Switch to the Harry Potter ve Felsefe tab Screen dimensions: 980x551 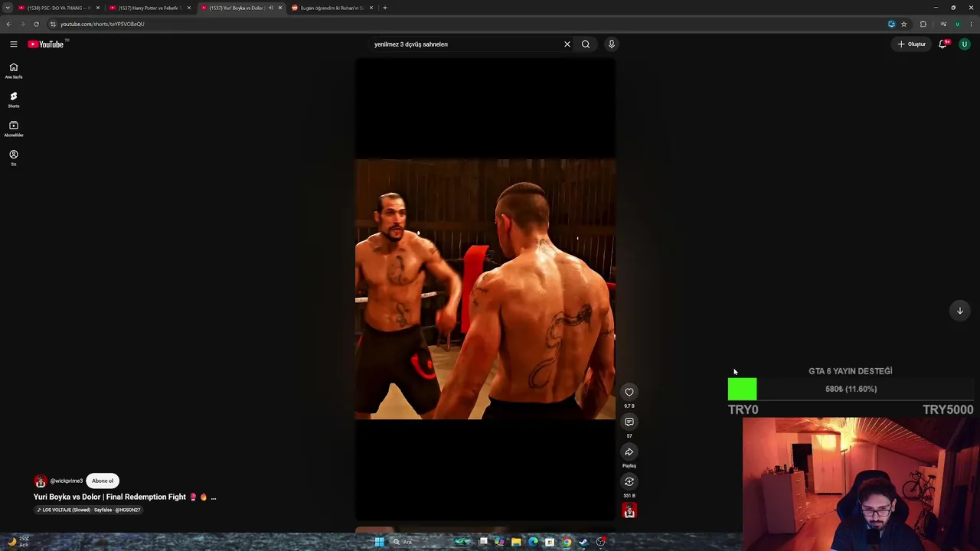150,8
